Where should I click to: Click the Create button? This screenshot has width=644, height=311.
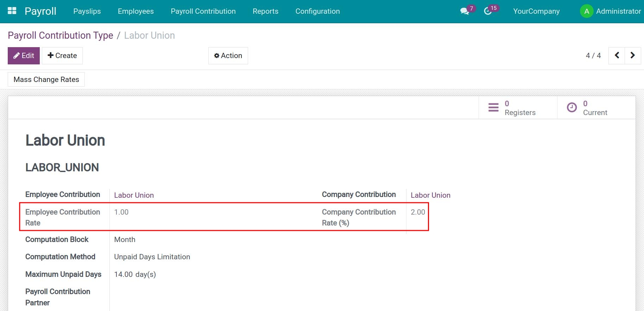click(x=62, y=56)
